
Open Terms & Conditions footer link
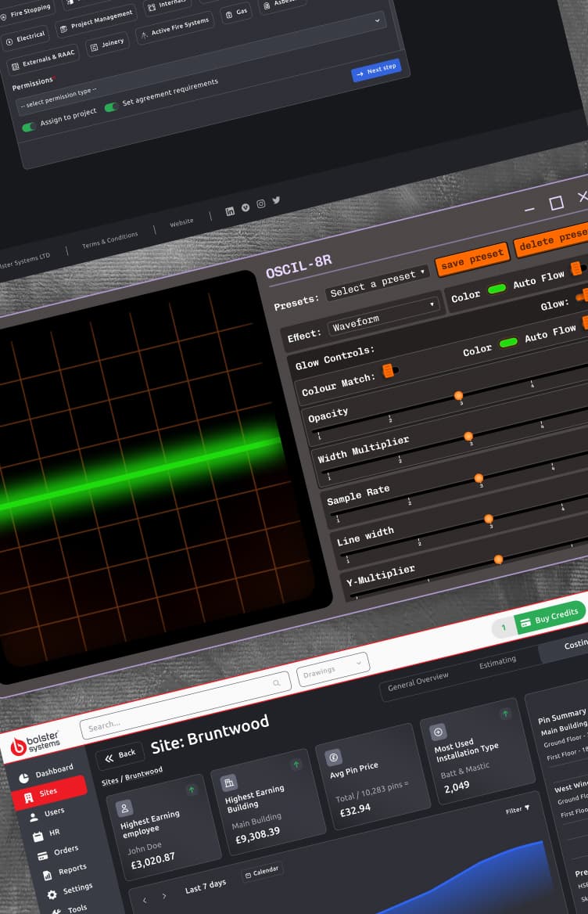pyautogui.click(x=110, y=239)
